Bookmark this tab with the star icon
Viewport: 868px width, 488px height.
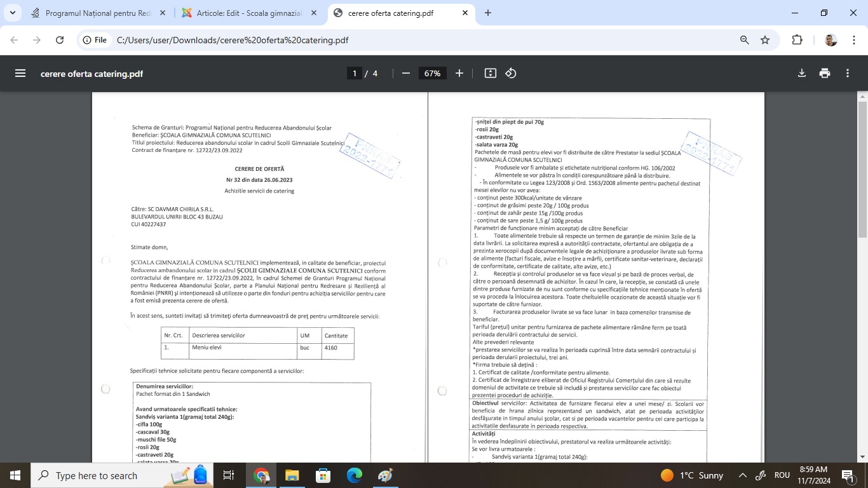point(765,40)
